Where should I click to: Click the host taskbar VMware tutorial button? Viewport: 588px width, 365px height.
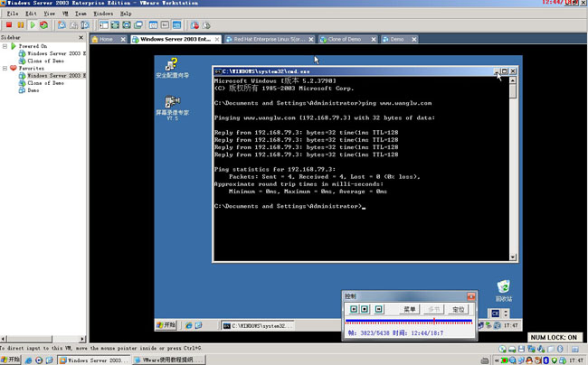tap(169, 360)
